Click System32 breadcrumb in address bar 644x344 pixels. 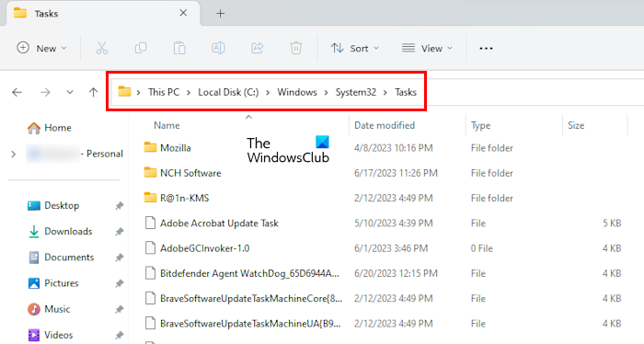pos(356,92)
